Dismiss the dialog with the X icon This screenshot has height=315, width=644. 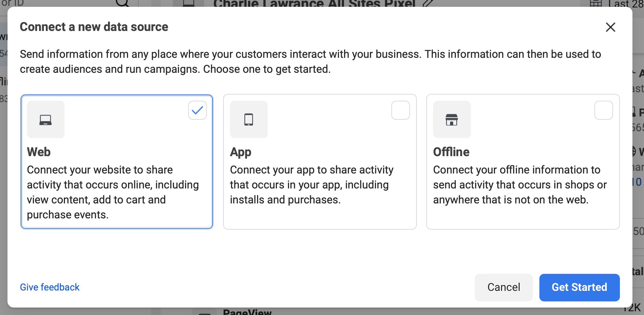pos(610,27)
